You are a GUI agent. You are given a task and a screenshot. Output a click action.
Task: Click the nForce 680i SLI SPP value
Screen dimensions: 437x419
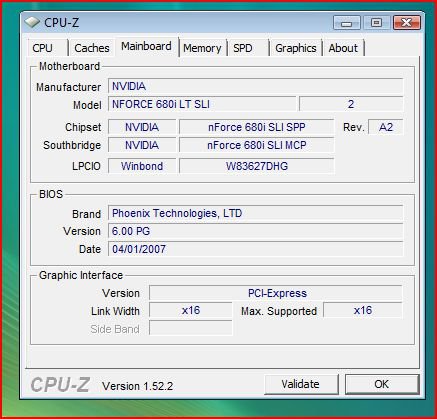(257, 127)
